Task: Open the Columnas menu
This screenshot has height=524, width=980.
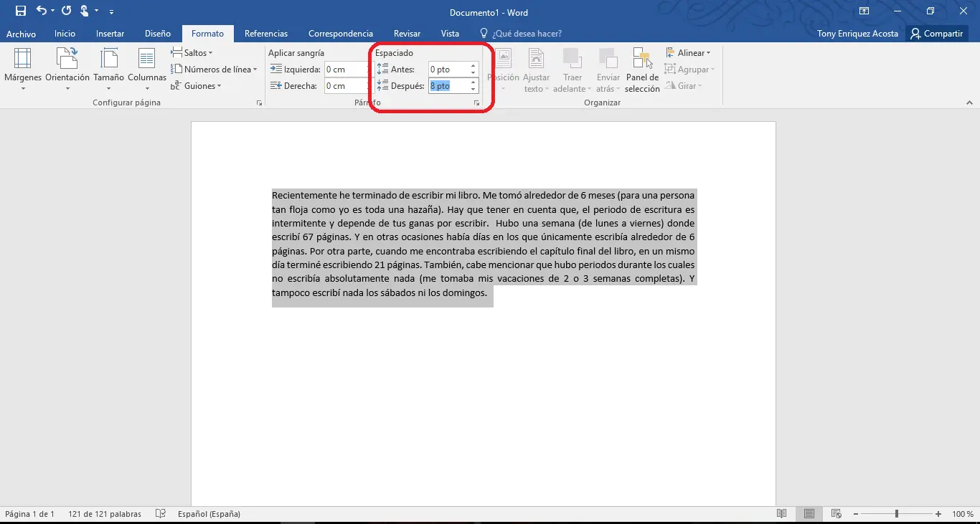Action: pos(147,70)
